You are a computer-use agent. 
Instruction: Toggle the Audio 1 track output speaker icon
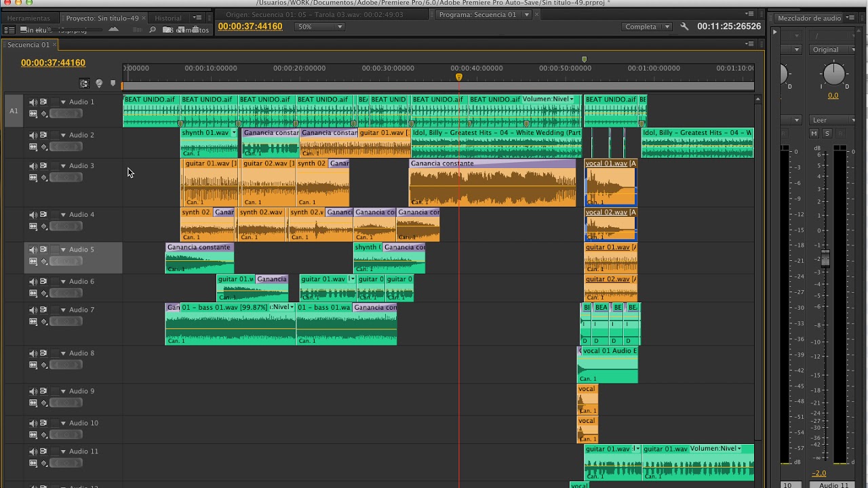(x=33, y=102)
